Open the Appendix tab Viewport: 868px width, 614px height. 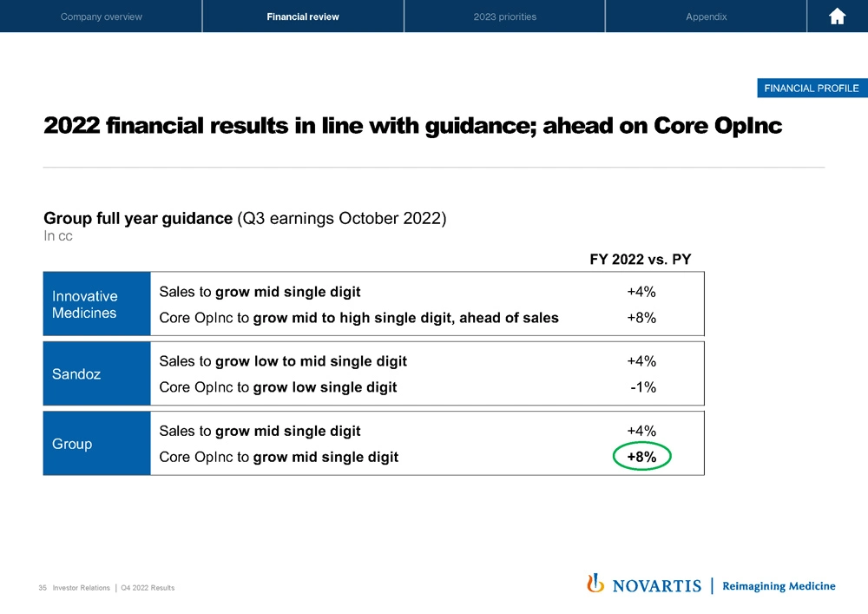click(706, 17)
